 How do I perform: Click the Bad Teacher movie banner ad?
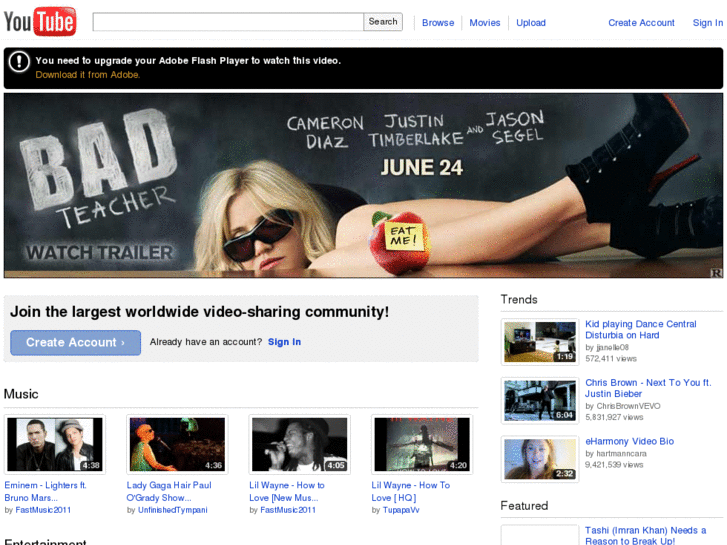[364, 186]
